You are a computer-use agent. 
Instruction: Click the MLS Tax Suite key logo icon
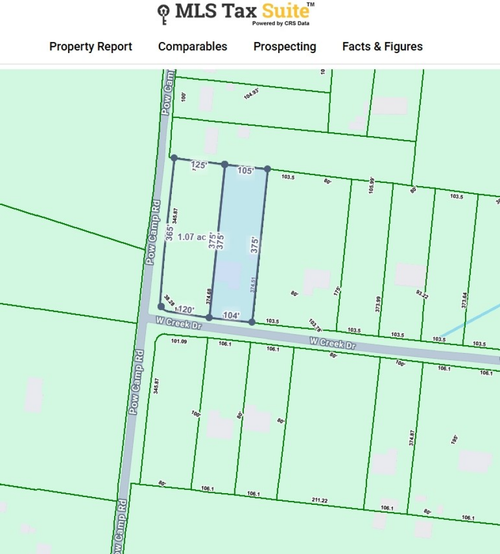pyautogui.click(x=163, y=15)
